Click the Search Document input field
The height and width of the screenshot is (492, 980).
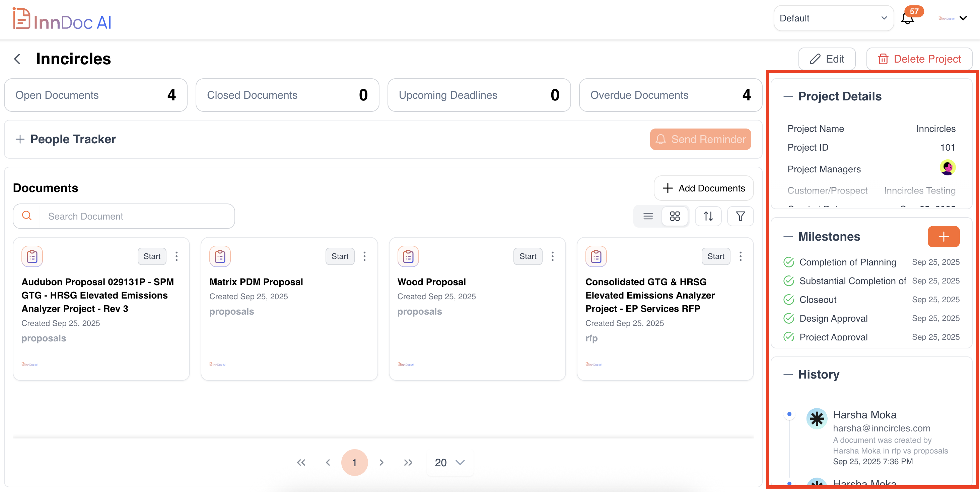(137, 216)
